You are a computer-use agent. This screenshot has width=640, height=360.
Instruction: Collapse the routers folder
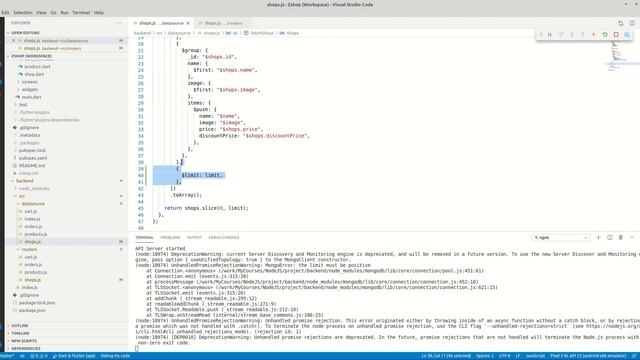coord(29,249)
